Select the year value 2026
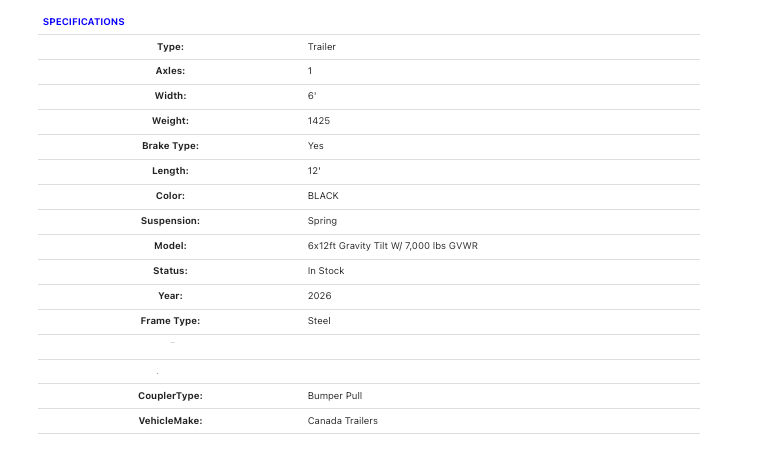Screen dimensions: 782x469 (x=319, y=296)
